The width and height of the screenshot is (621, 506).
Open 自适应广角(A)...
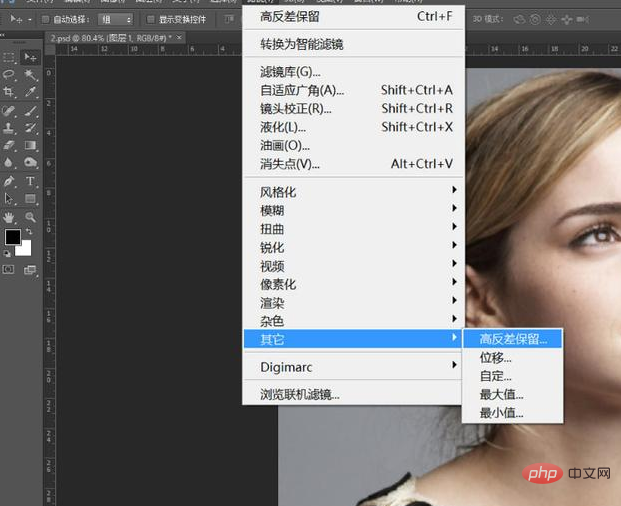[352, 90]
